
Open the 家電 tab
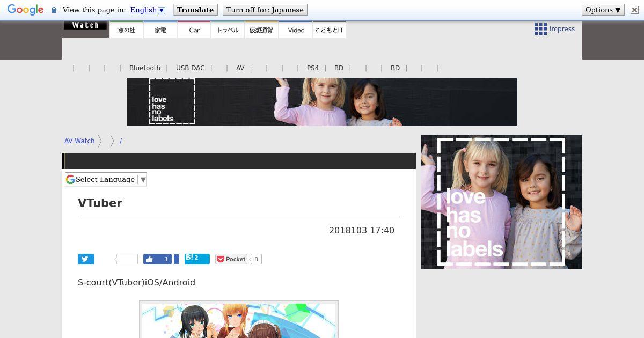click(160, 30)
